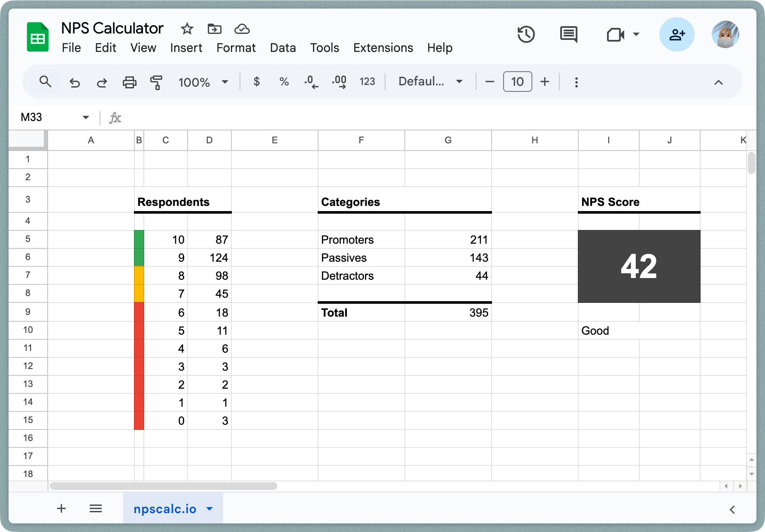Open the comment history
Image resolution: width=765 pixels, height=532 pixels.
click(568, 34)
